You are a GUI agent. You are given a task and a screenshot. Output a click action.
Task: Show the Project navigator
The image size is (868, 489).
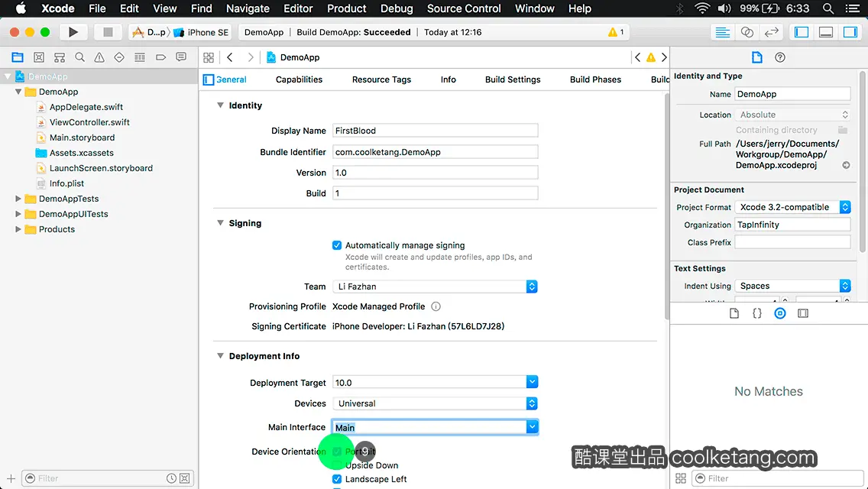coord(18,57)
